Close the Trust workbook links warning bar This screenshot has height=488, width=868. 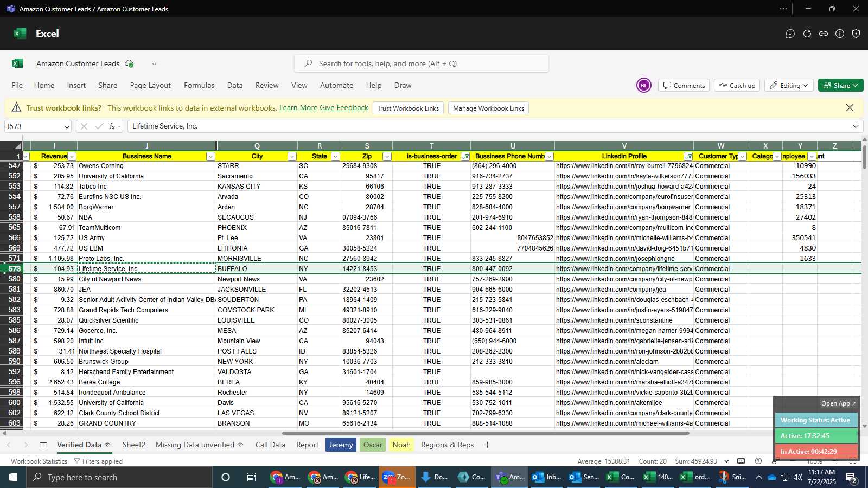[850, 108]
